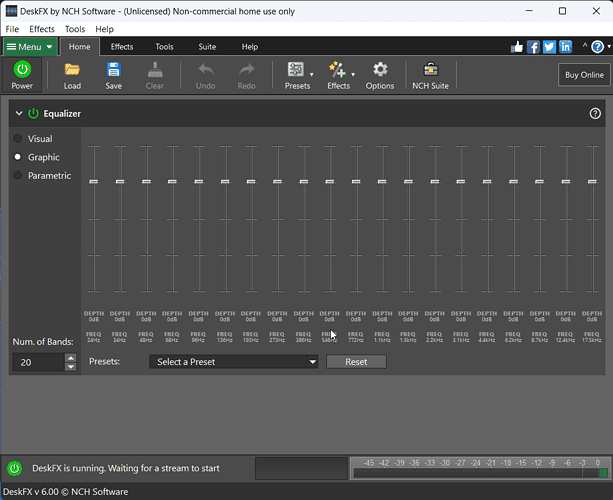Click the 24Hz band slider handle
This screenshot has height=500, width=613.
[x=94, y=181]
